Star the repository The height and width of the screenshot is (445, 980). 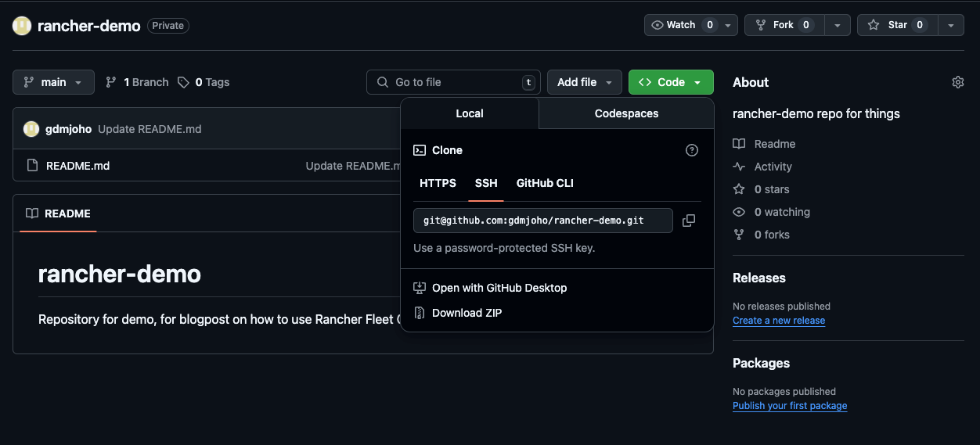897,25
